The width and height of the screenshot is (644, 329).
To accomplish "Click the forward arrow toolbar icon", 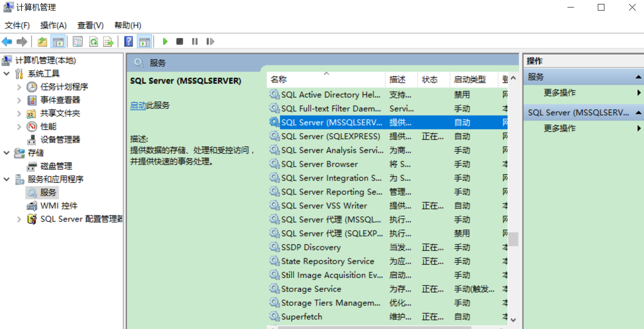I will [x=22, y=41].
